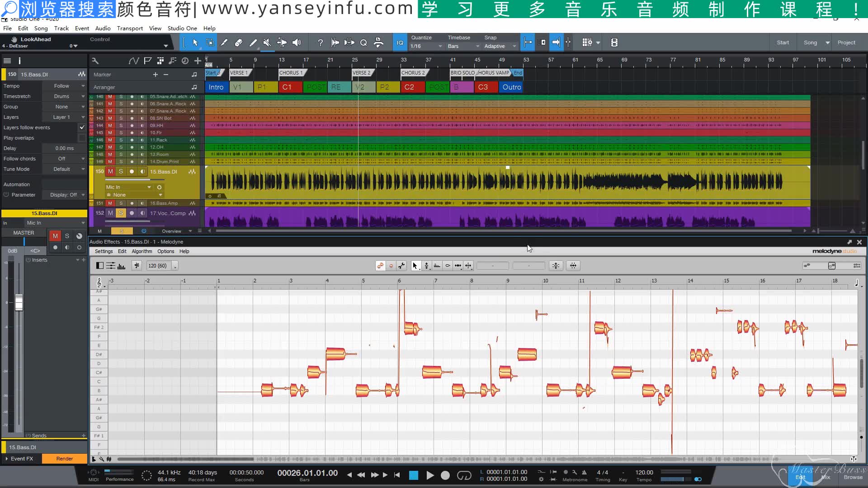Select the Bend tool
The image size is (868, 488).
pos(282,42)
